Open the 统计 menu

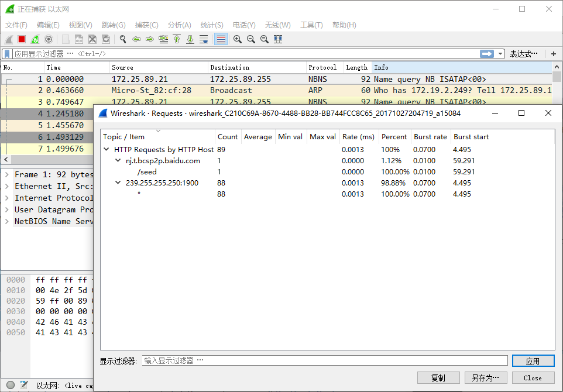click(x=211, y=25)
